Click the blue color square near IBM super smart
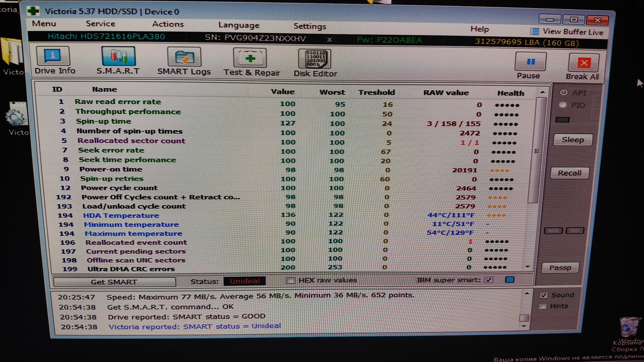 [509, 280]
